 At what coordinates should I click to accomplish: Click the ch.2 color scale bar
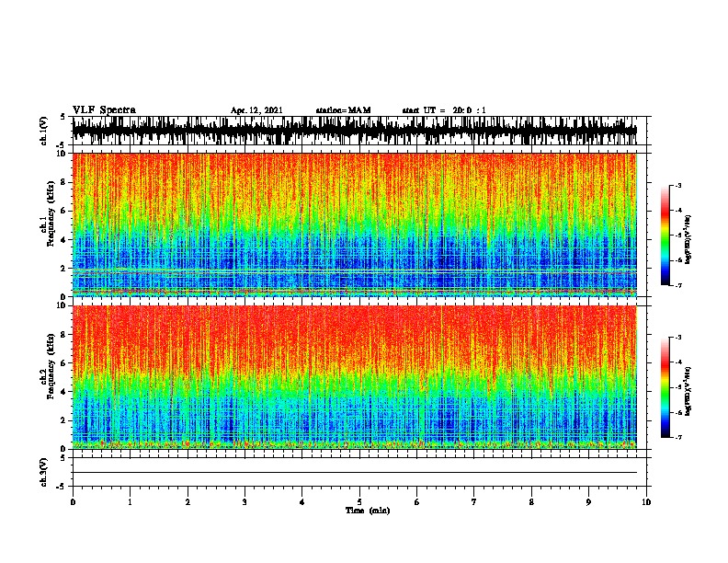tap(665, 387)
